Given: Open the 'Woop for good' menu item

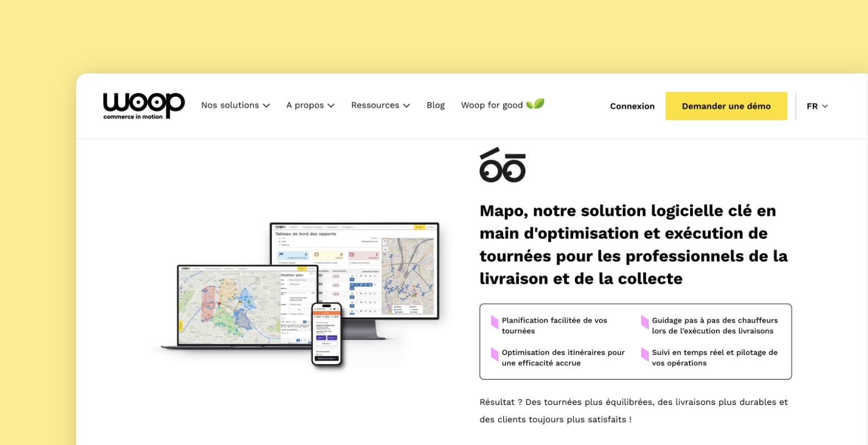Looking at the screenshot, I should (492, 105).
